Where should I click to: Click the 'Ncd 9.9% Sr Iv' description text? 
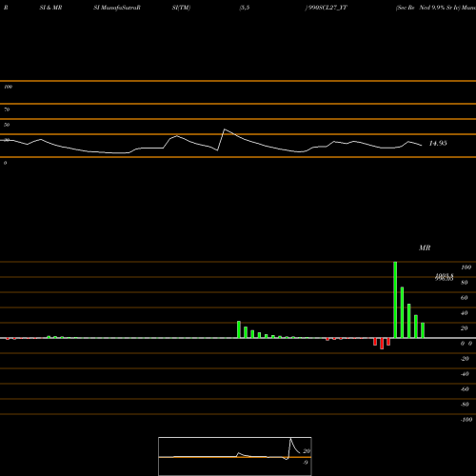[440, 8]
